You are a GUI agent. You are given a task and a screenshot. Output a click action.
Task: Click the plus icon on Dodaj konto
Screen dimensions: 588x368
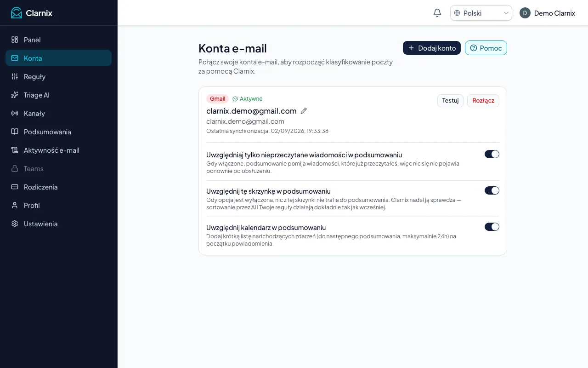pyautogui.click(x=411, y=48)
